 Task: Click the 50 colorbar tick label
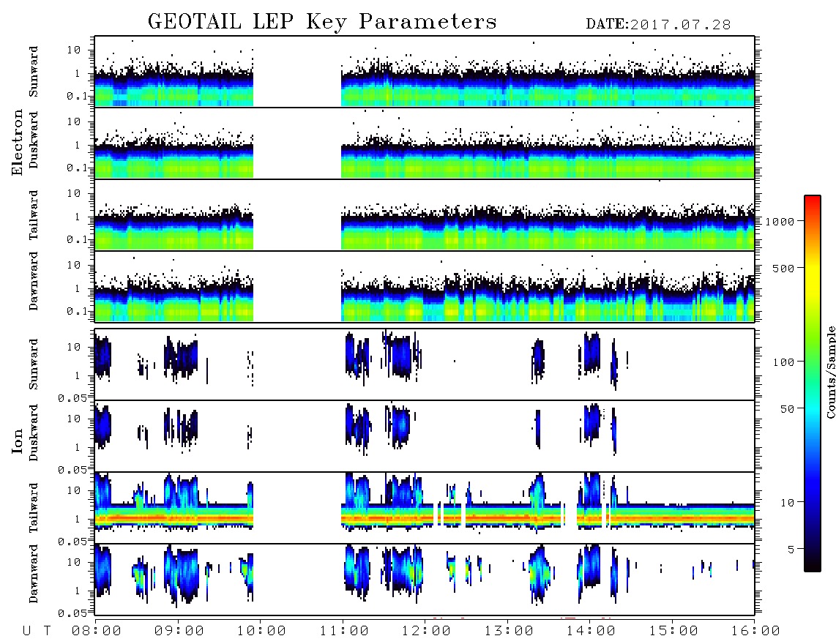click(787, 409)
